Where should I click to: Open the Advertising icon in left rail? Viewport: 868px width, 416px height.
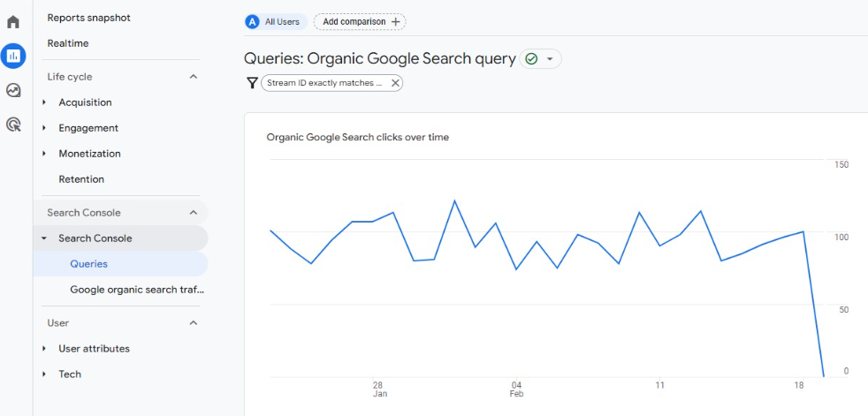point(13,125)
